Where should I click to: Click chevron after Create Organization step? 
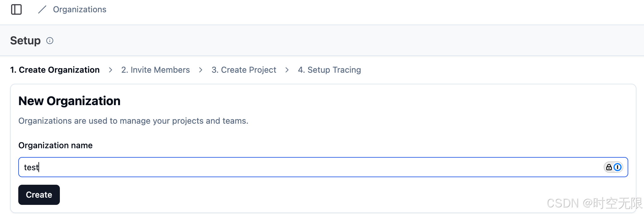pos(111,70)
